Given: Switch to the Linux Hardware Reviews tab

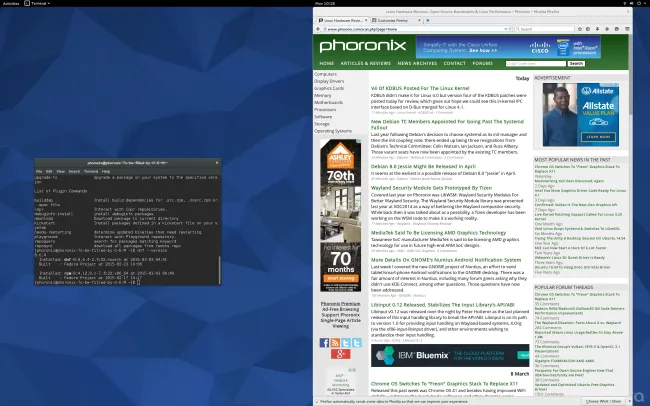Looking at the screenshot, I should 342,20.
